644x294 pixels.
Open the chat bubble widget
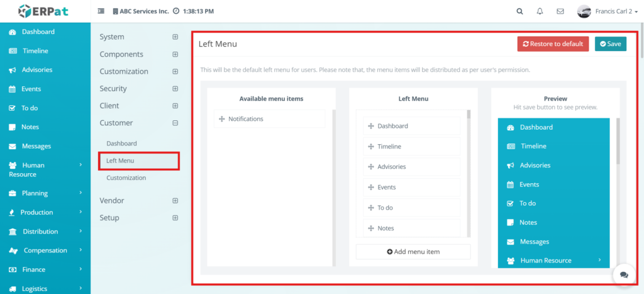[x=624, y=275]
